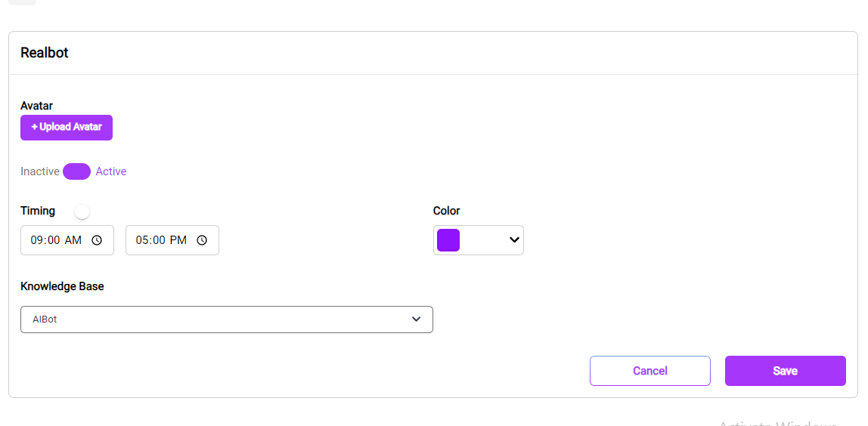Select the minutes segment of start time

[x=53, y=240]
